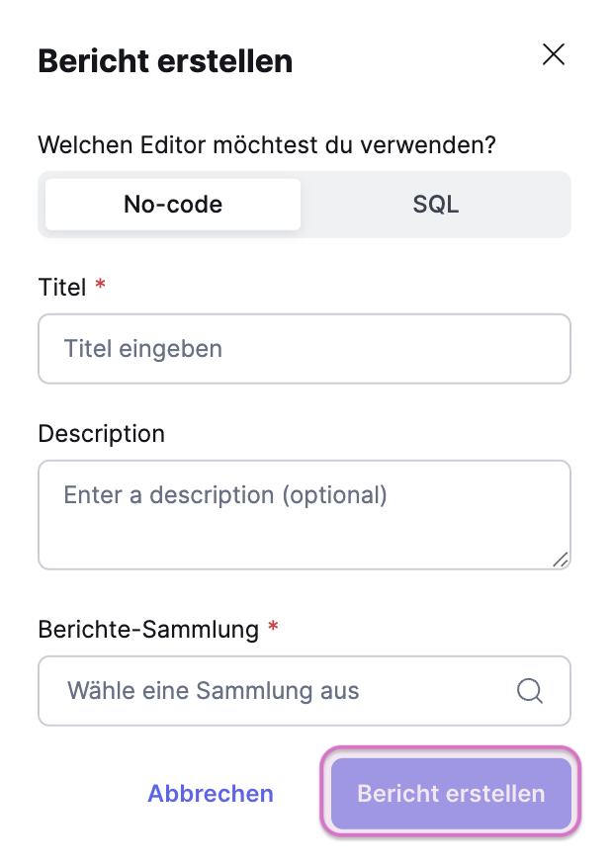Open the Berichte-Sammlung collection dropdown
Screen dimensions: 611x868
coord(305,690)
